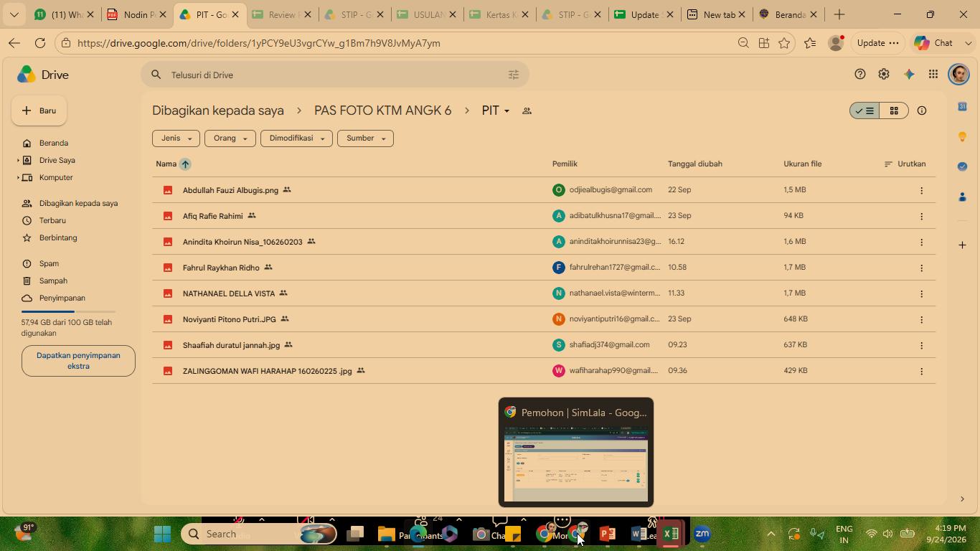980x551 pixels.
Task: Open Google Drive settings gear
Action: coord(884,75)
